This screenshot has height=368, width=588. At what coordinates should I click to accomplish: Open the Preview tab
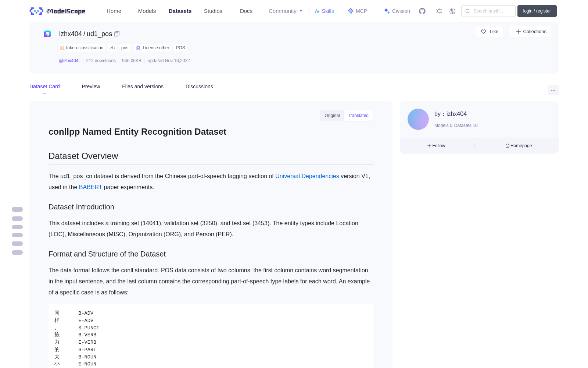91,86
